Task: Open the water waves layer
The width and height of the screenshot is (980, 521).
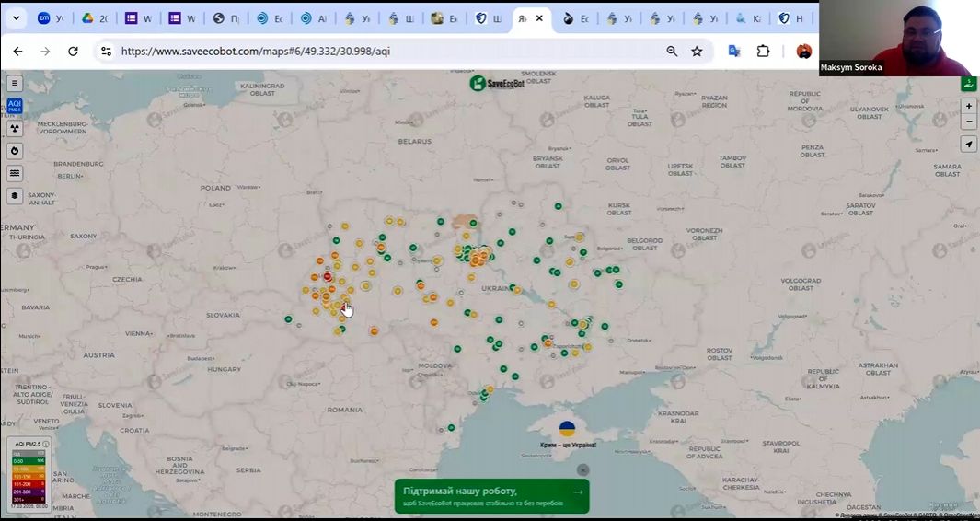Action: pos(14,173)
